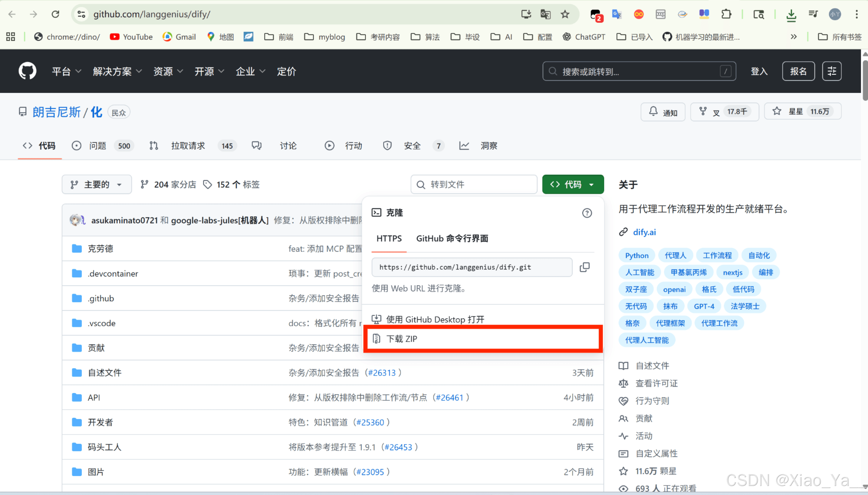
Task: Star the repository using the 星星 button
Action: (796, 112)
